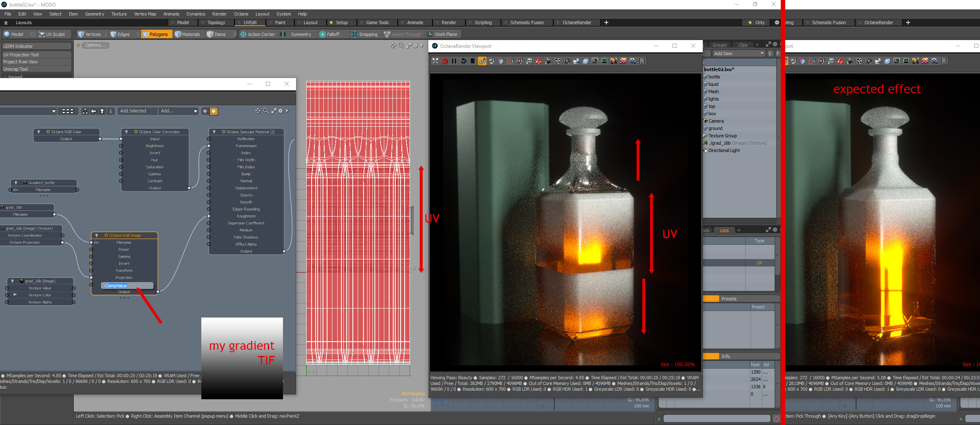The width and height of the screenshot is (980, 425).
Task: Collapse the Octane RGB Image node
Action: tap(97, 235)
